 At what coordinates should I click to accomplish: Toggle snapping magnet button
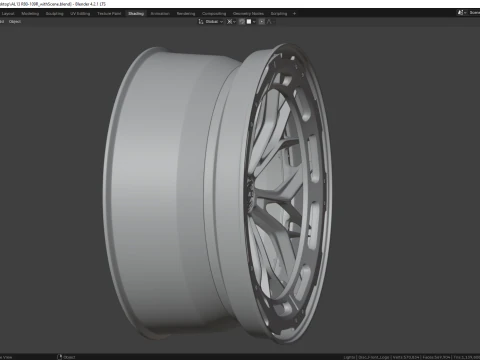[x=242, y=22]
